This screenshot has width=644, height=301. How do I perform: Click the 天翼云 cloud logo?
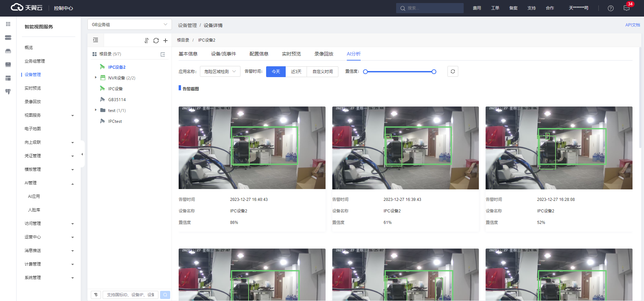click(x=26, y=7)
